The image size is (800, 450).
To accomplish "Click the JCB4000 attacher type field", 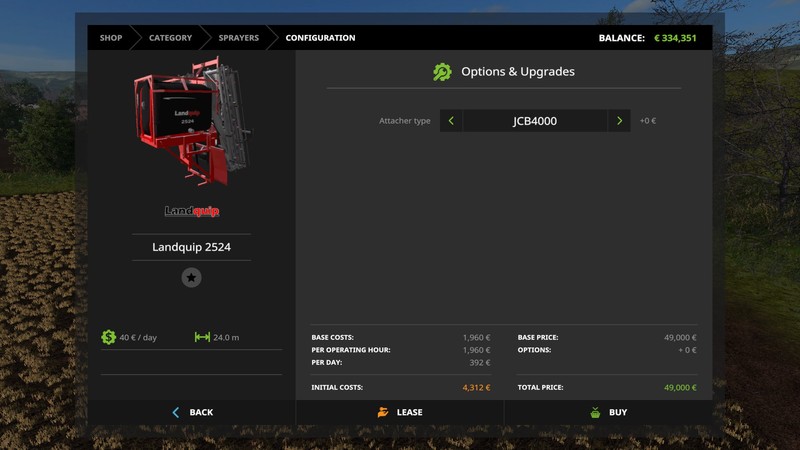I will click(535, 121).
